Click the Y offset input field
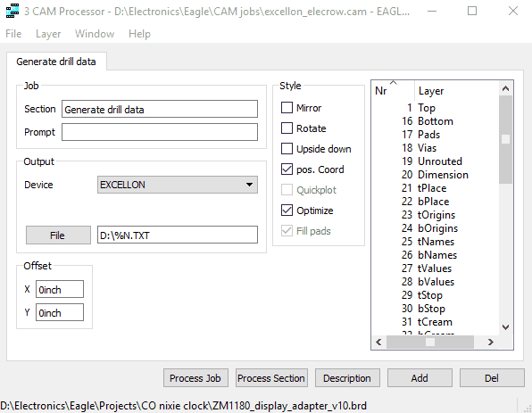 (x=60, y=312)
